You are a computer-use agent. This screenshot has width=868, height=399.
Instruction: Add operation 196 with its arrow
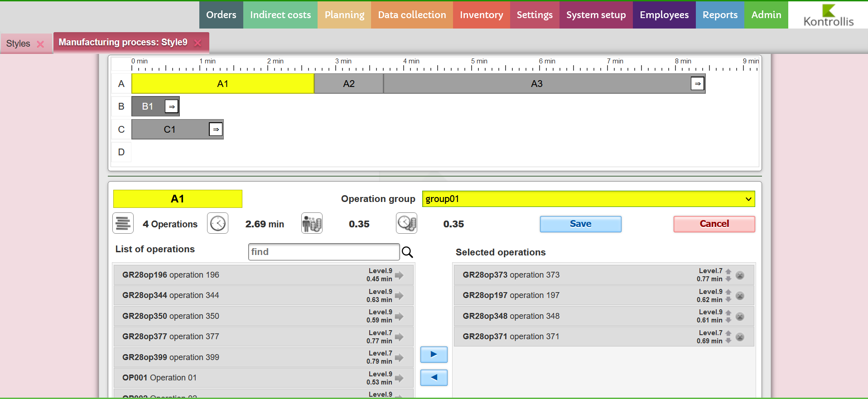tap(399, 275)
